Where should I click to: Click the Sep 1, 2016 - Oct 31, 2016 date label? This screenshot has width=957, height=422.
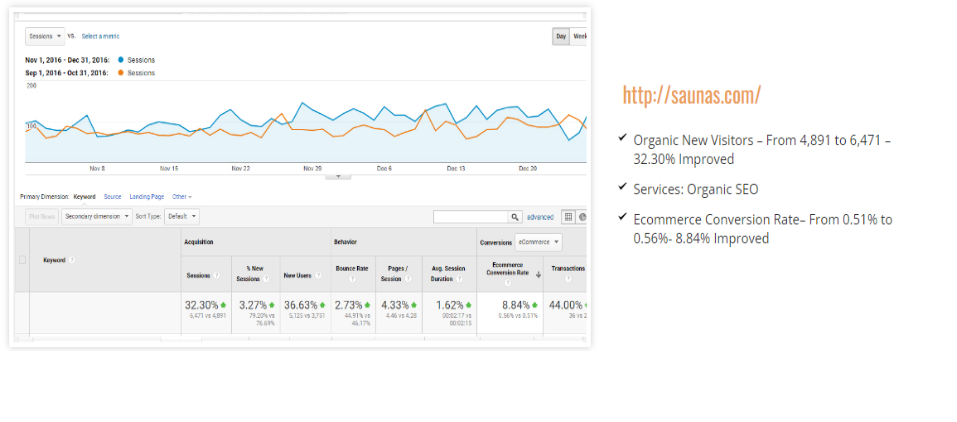click(67, 73)
